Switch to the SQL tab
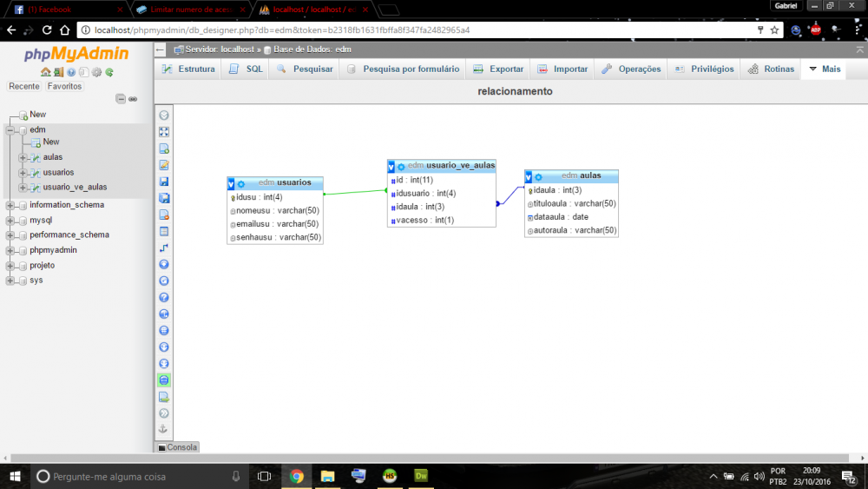Image resolution: width=868 pixels, height=489 pixels. pyautogui.click(x=246, y=69)
